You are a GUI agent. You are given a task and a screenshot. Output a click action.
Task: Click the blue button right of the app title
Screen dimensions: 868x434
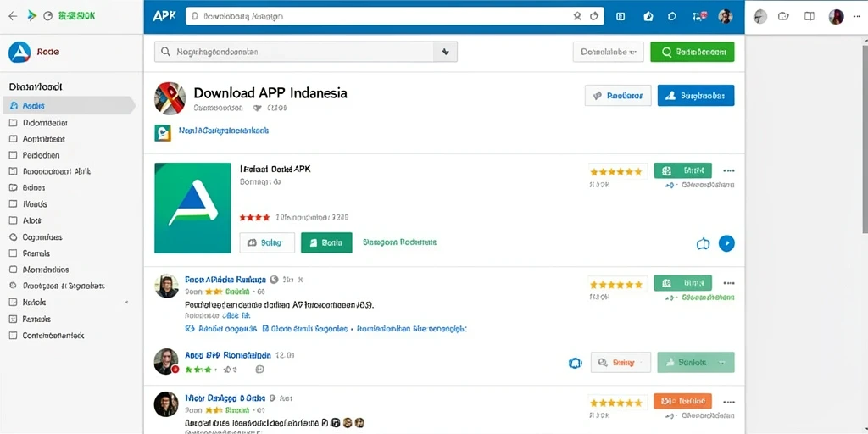coord(696,95)
